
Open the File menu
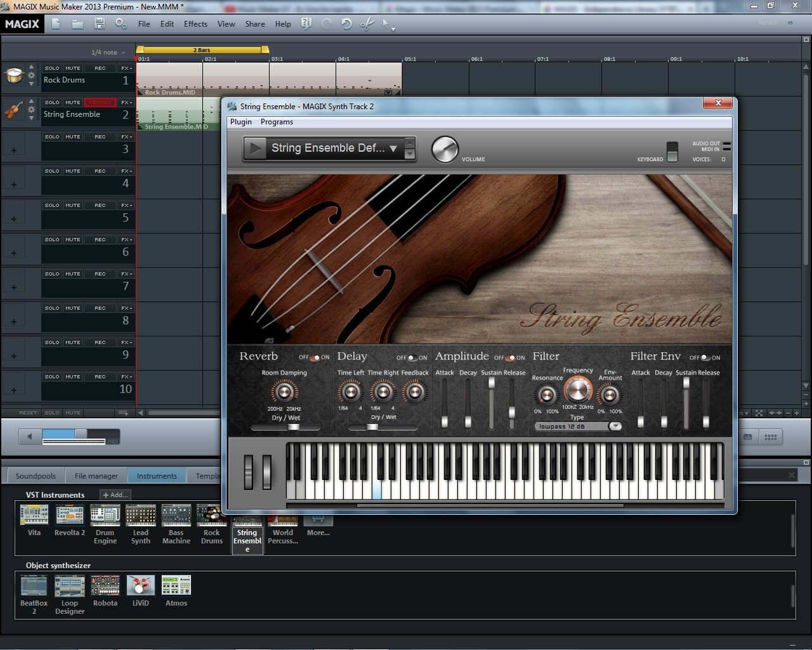(x=144, y=24)
